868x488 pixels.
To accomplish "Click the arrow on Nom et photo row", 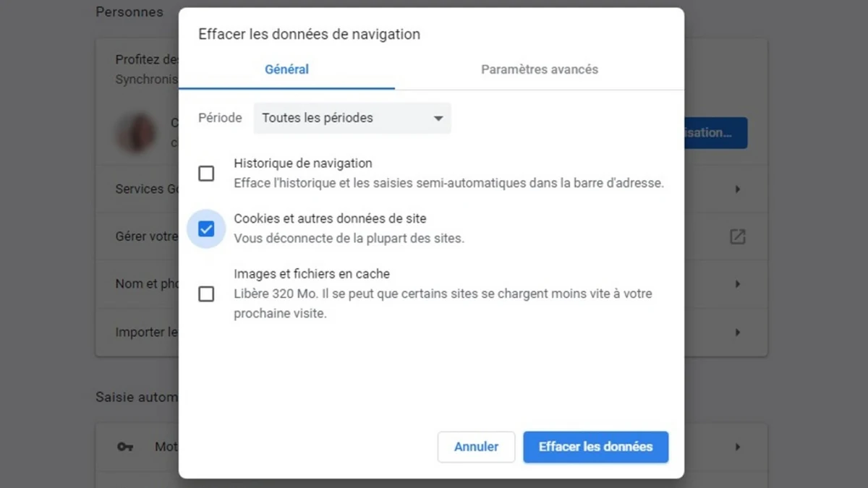I will [737, 284].
